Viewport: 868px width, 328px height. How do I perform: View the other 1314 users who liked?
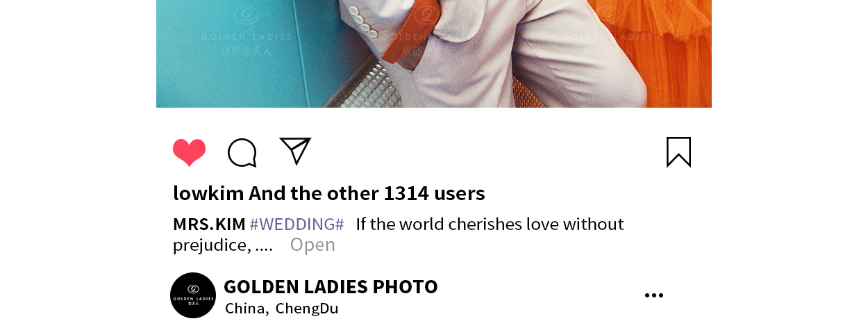point(367,193)
